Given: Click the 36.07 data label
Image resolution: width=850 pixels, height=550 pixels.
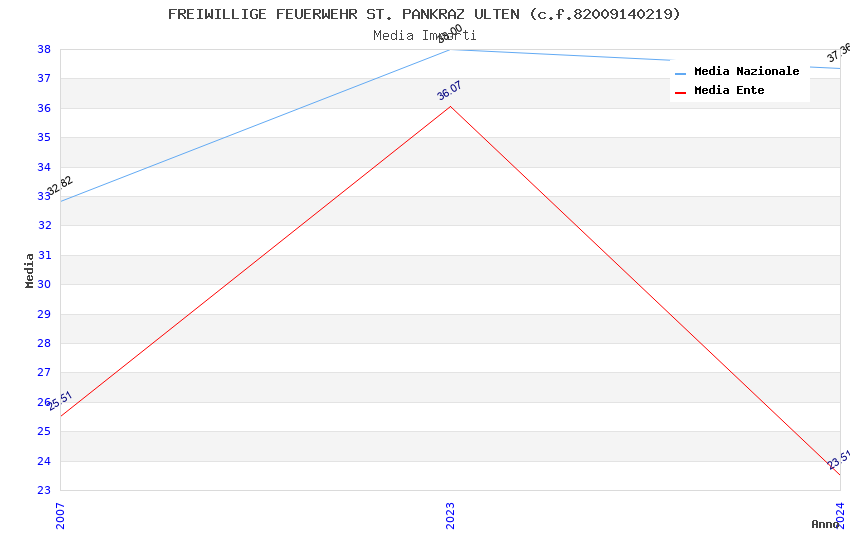Looking at the screenshot, I should (449, 90).
